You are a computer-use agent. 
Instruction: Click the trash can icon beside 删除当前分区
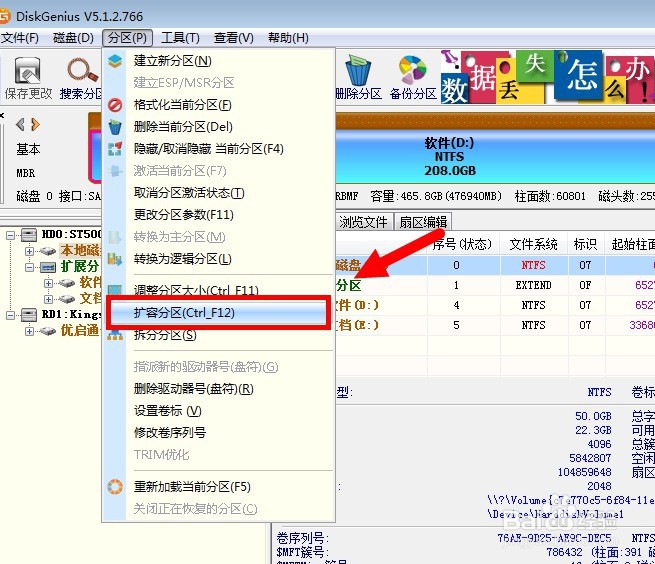pos(115,127)
